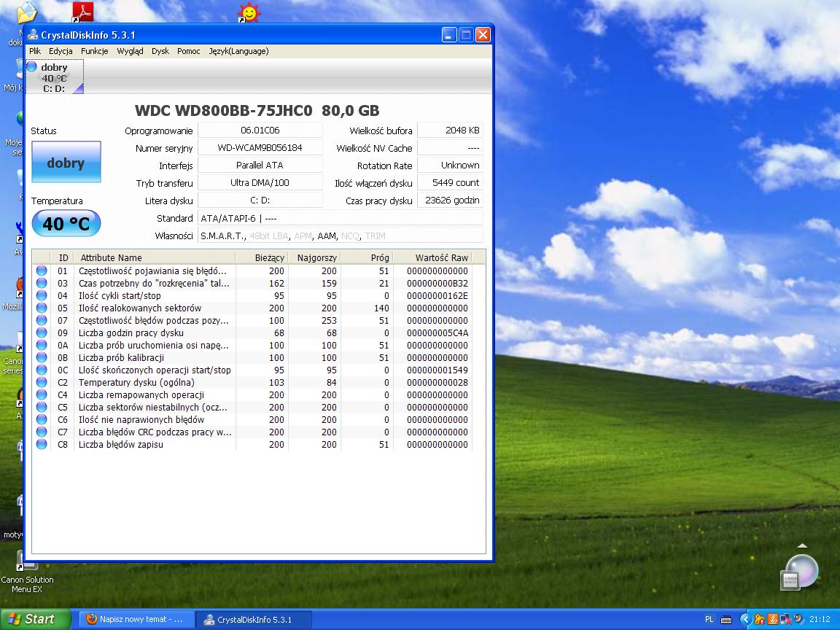Switch to 'Napisz nowy temat' Firefox taskbar button
The image size is (840, 630).
click(x=136, y=619)
